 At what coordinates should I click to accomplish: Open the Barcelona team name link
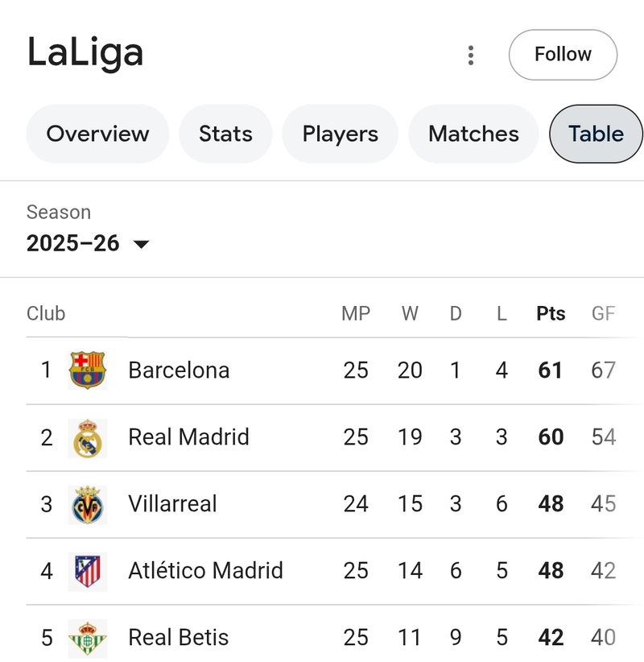(179, 370)
